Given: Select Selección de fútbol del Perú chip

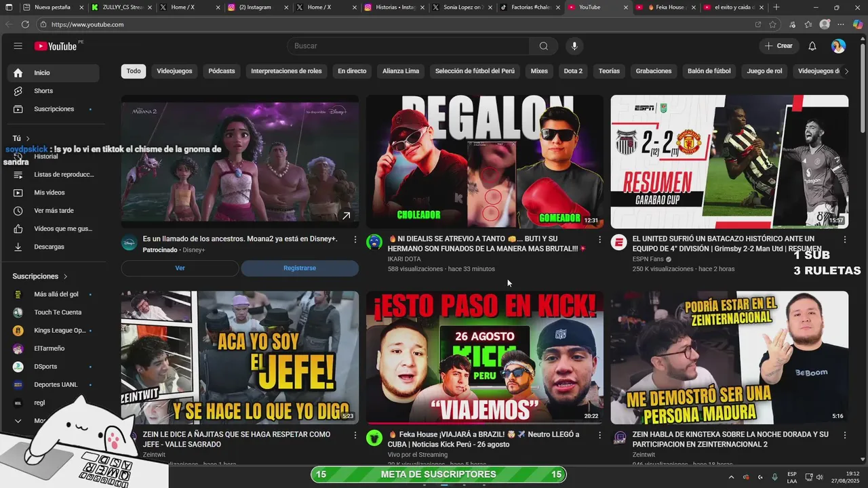Looking at the screenshot, I should 475,71.
